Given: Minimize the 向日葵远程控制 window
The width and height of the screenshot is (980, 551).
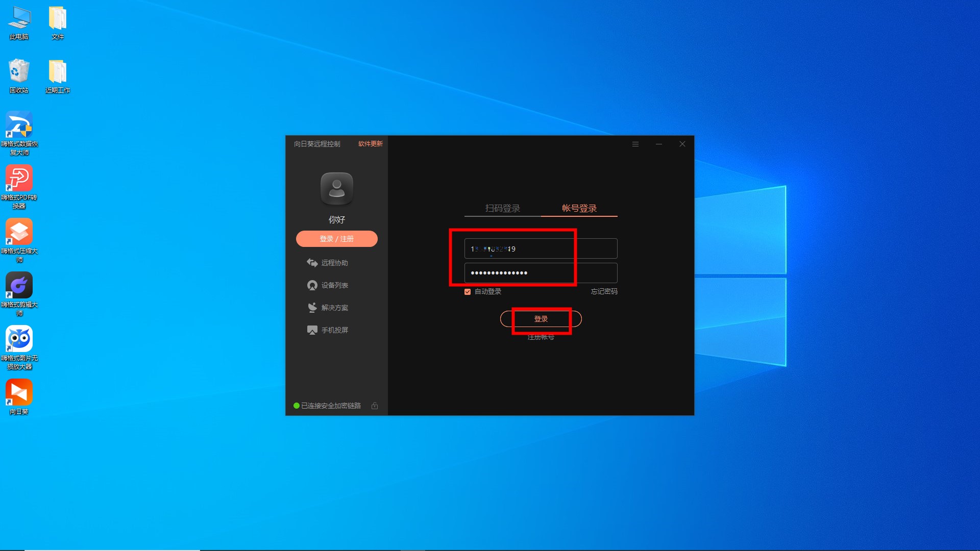Looking at the screenshot, I should (659, 144).
